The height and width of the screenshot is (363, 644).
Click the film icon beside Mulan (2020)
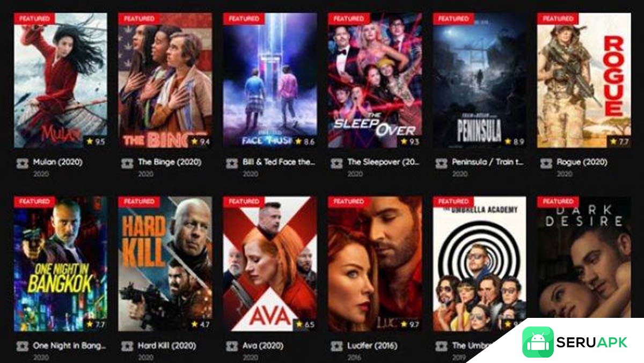22,163
